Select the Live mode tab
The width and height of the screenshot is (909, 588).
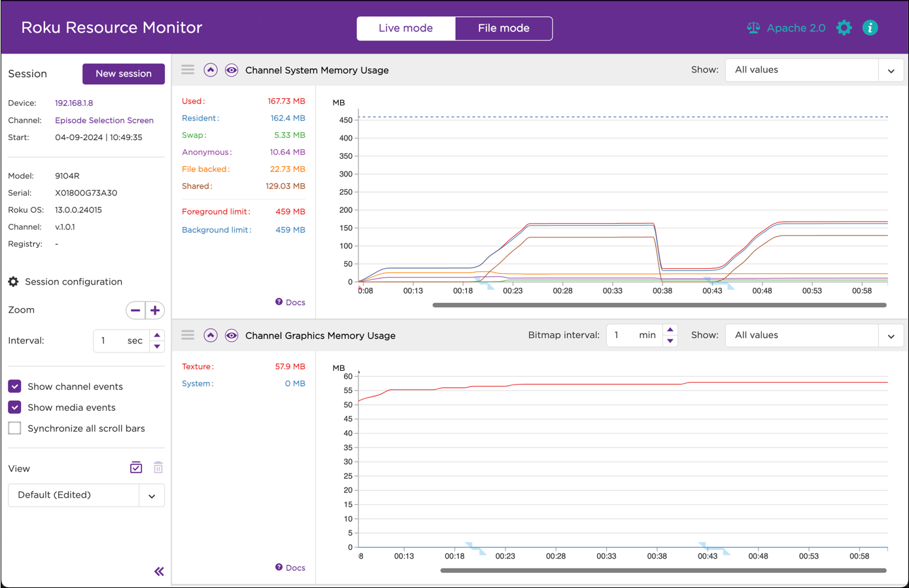tap(406, 28)
